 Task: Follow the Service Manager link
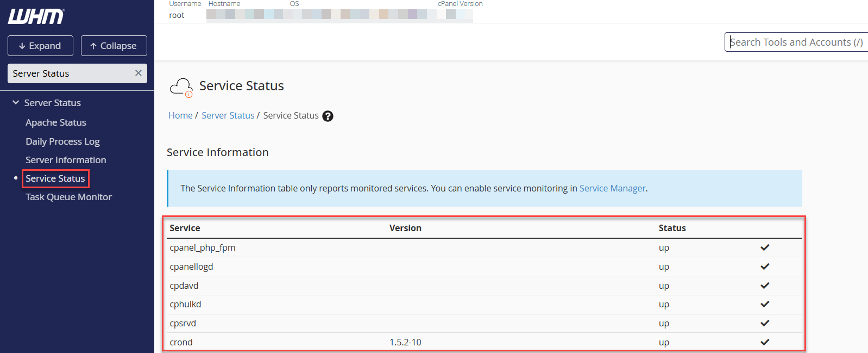click(612, 188)
